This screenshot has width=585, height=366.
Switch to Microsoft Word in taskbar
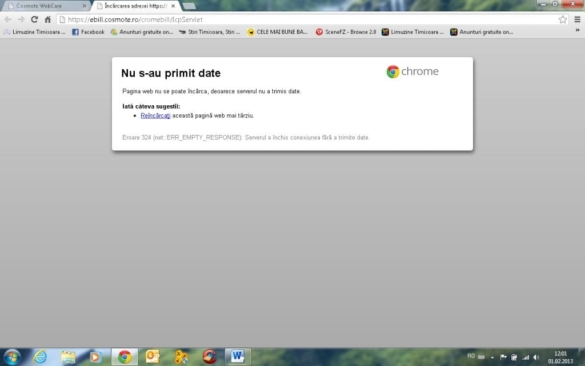click(x=238, y=357)
